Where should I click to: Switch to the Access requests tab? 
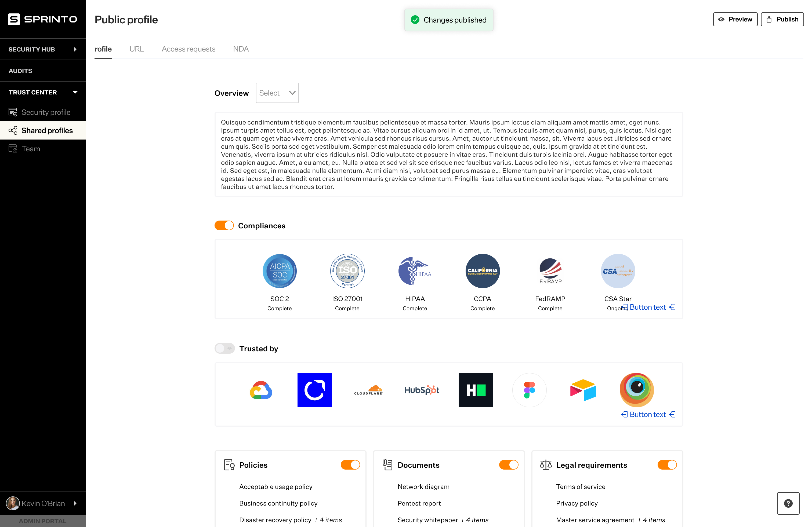[x=188, y=49]
